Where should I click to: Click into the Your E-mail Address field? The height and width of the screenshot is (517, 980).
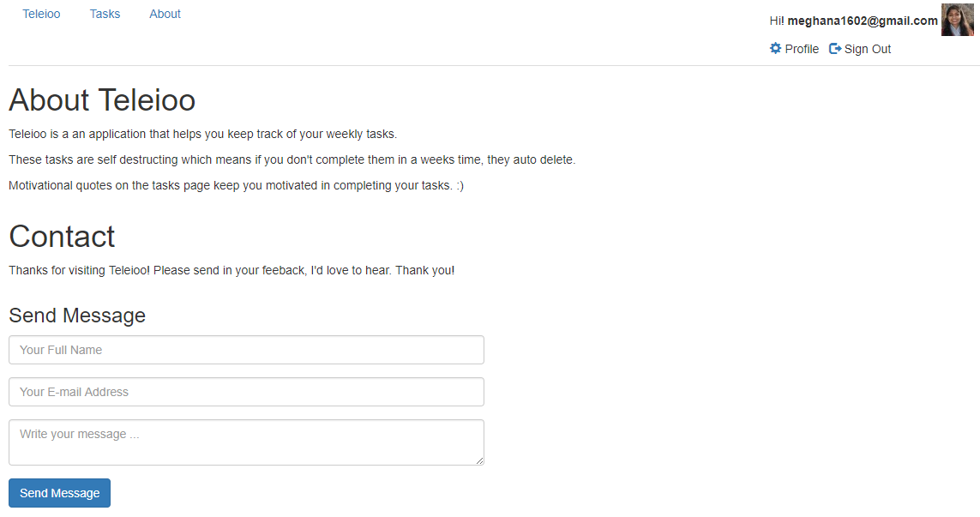click(246, 392)
